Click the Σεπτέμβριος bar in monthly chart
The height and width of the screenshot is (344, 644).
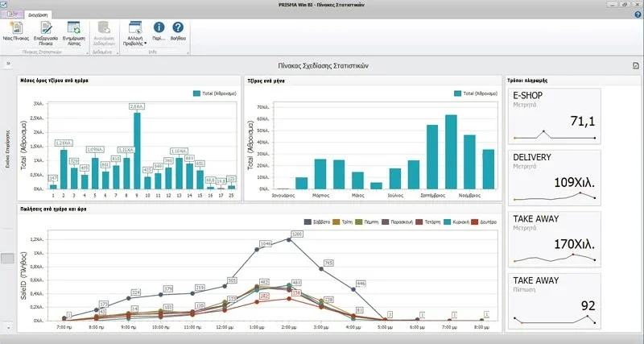[432, 157]
